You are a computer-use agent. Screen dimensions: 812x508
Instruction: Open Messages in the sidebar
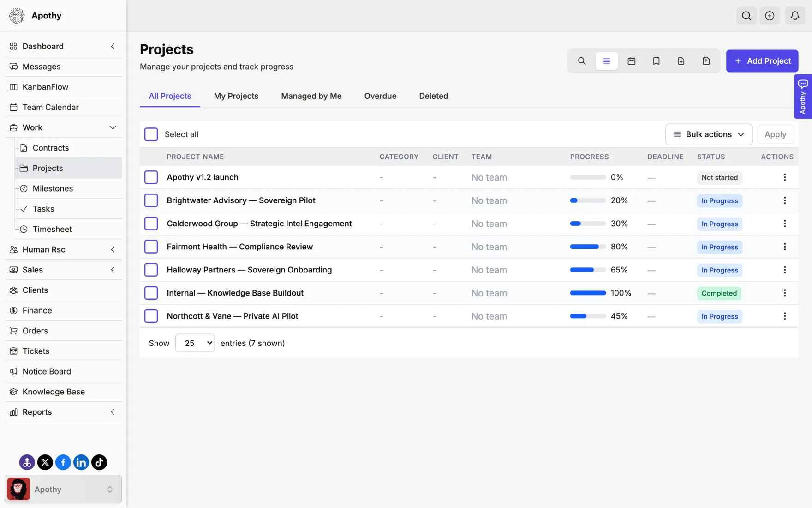[x=63, y=67]
